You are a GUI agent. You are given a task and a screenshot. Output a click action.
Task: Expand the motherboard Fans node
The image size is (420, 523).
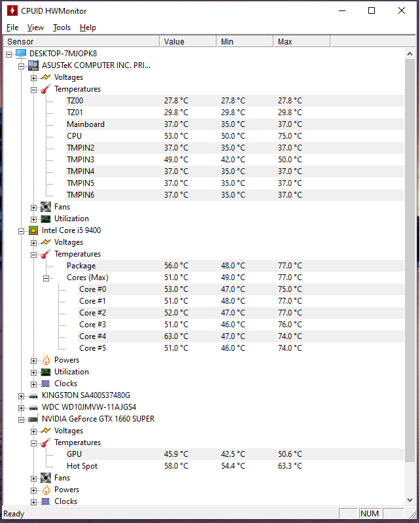coord(33,207)
